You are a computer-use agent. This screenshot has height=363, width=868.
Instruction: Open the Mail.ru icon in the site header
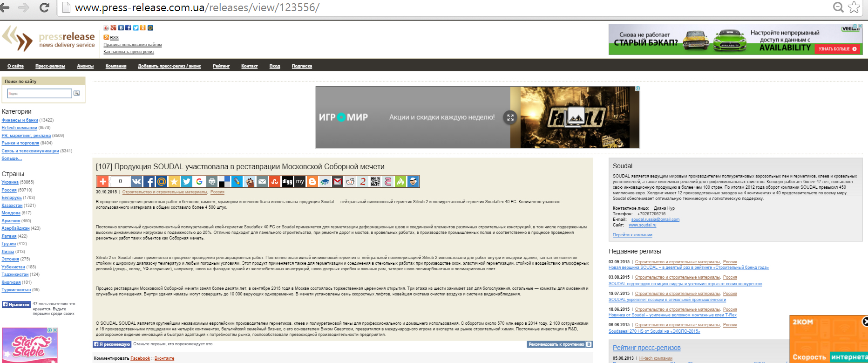150,28
